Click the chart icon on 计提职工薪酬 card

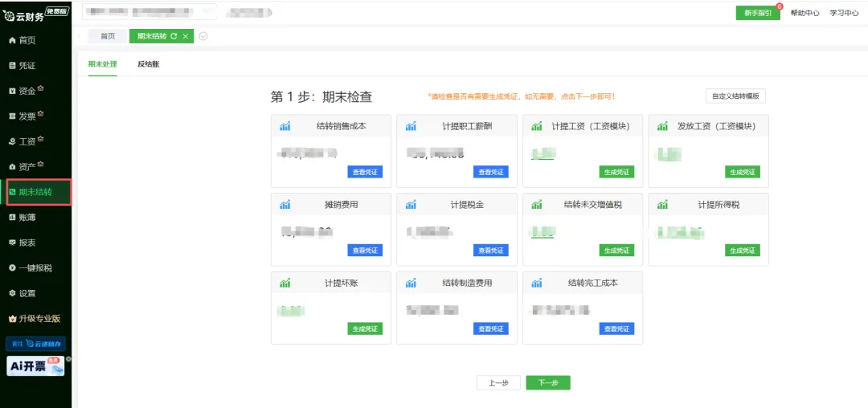point(411,127)
